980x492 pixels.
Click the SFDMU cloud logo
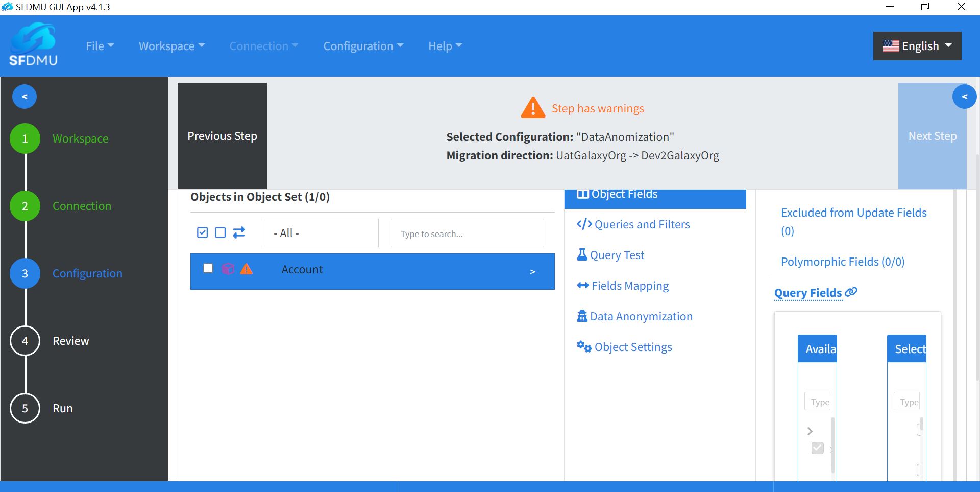click(x=33, y=44)
